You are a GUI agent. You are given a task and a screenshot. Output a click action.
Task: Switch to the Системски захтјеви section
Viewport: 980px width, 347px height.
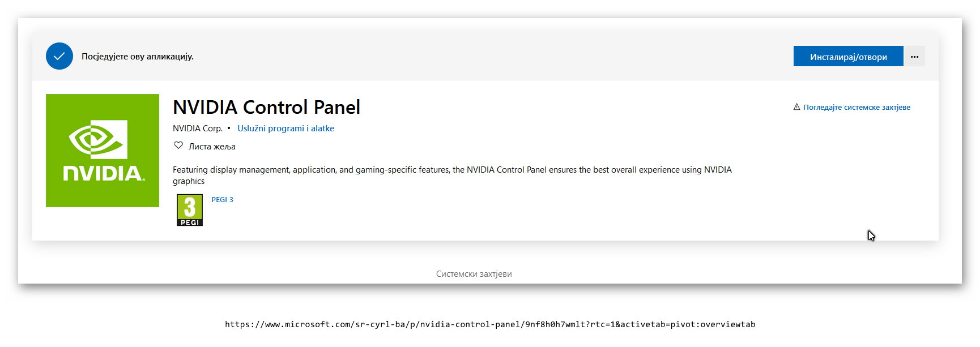[474, 274]
